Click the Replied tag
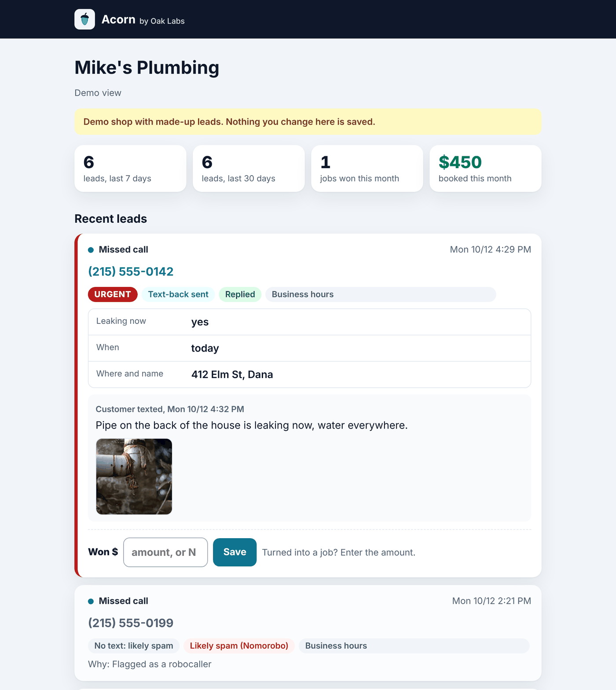The image size is (616, 690). coord(240,294)
